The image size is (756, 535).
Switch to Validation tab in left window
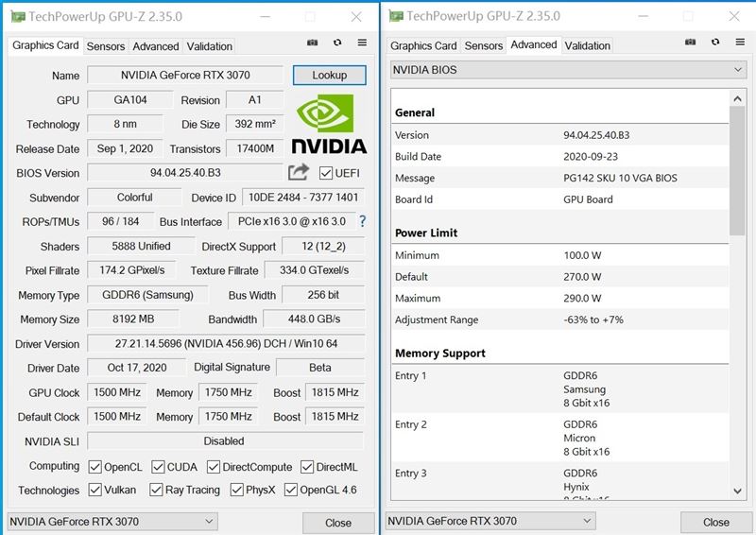click(x=209, y=46)
